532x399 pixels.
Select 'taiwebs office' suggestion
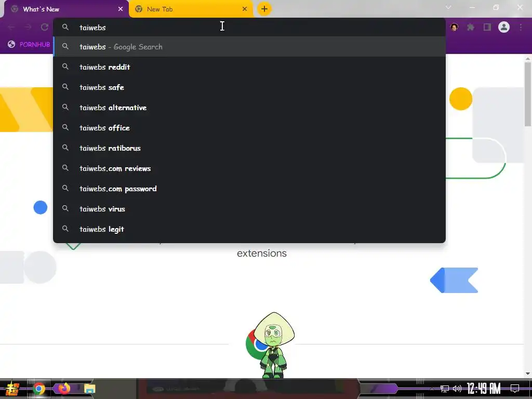[249, 128]
